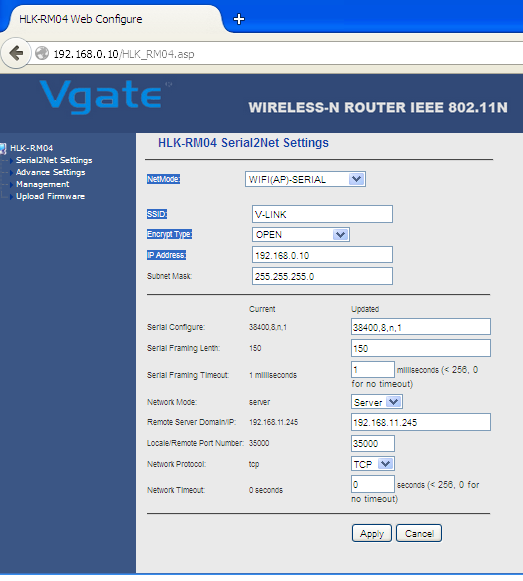
Task: Click the Subnet Mask field
Action: pos(322,276)
